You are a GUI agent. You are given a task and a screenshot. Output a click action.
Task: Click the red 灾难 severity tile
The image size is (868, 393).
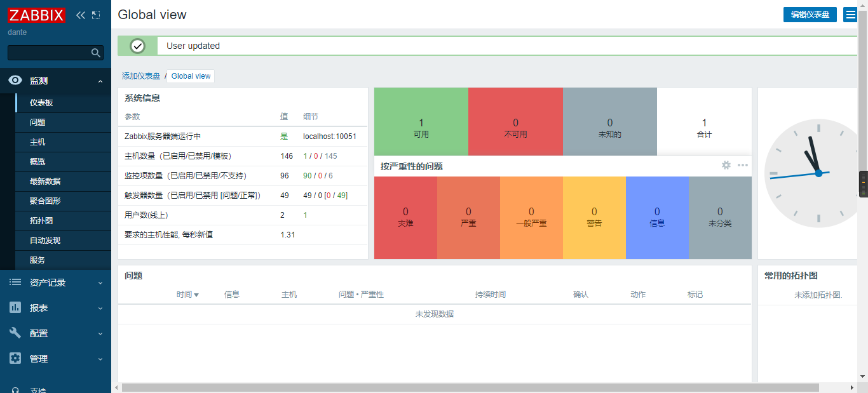pos(405,218)
